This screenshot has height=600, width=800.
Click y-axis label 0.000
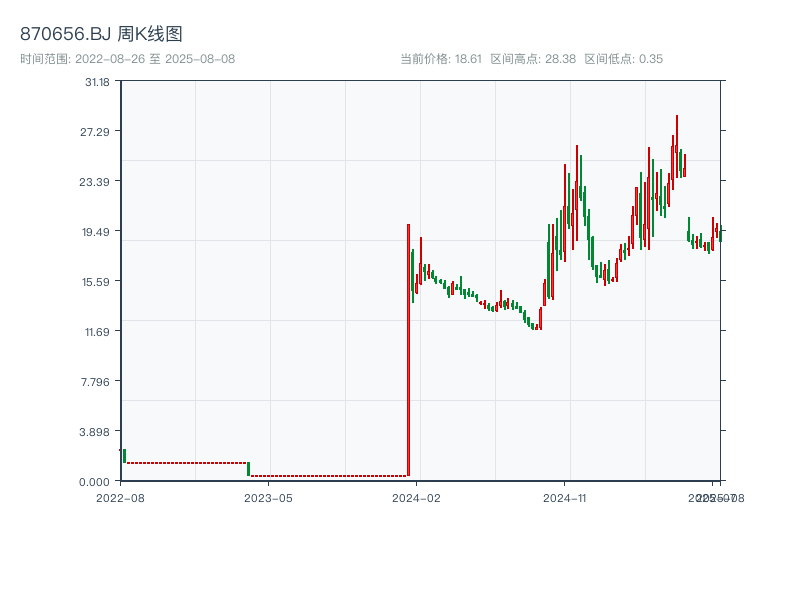pyautogui.click(x=94, y=482)
